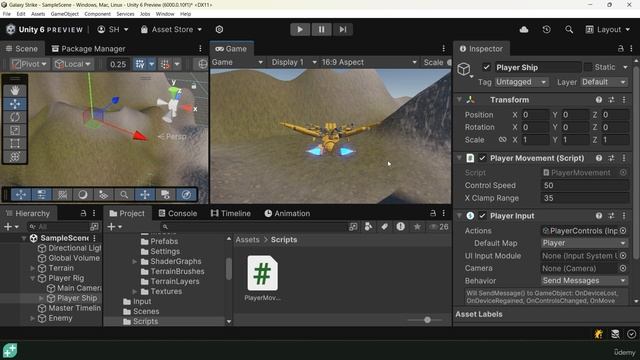
Task: Open auto generate lighting status icon
Action: [598, 334]
